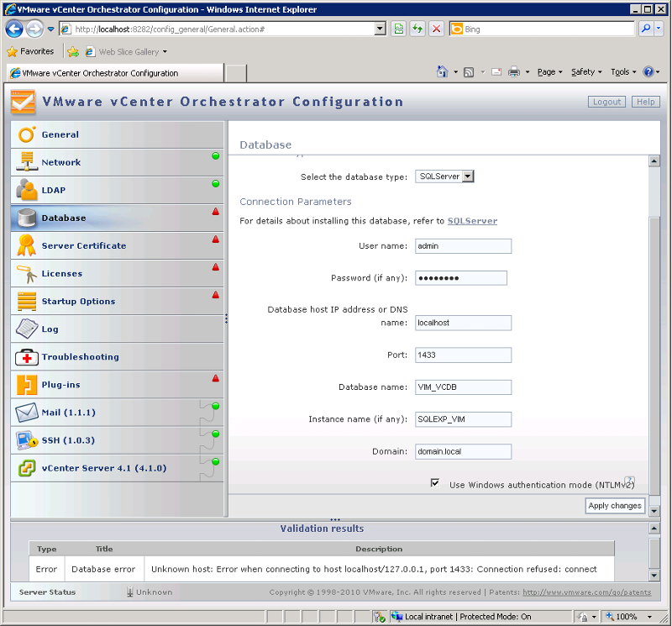Click the help question mark by NTLMv2
This screenshot has height=626, width=672.
(x=628, y=481)
